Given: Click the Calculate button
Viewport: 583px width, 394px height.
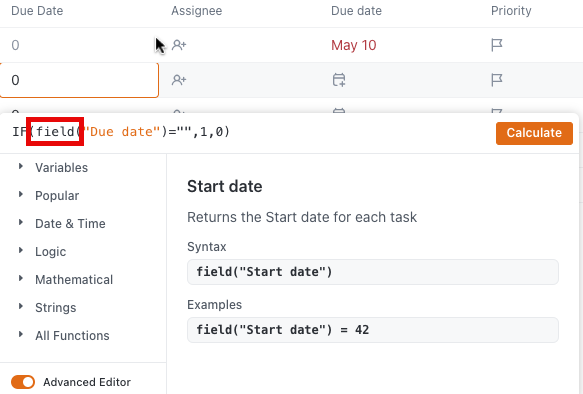Looking at the screenshot, I should 534,133.
